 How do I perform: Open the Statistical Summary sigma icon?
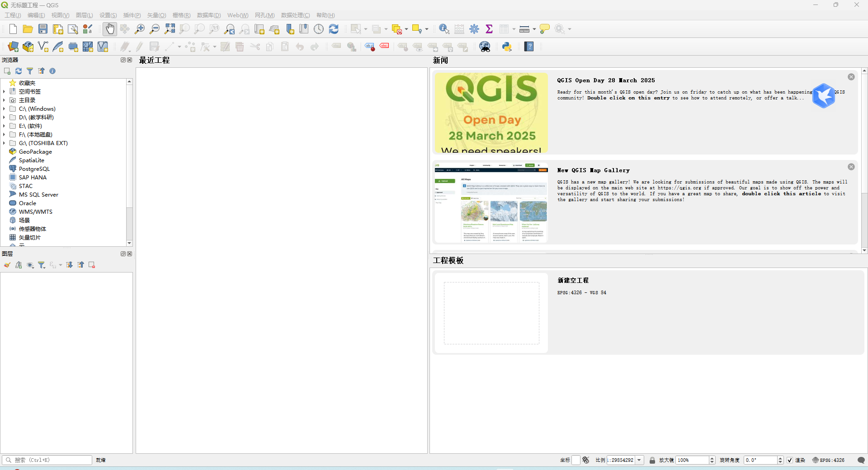click(x=489, y=29)
